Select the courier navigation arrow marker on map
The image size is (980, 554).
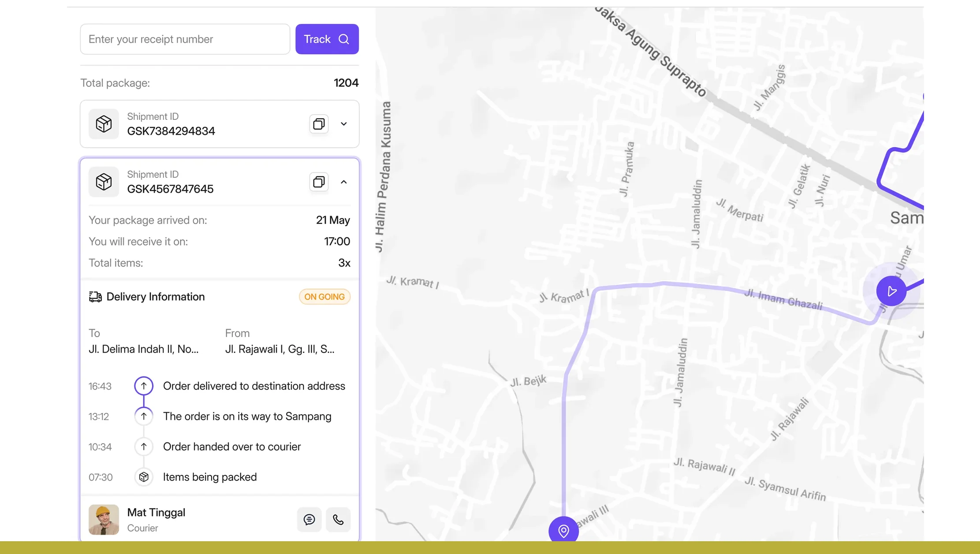(891, 291)
